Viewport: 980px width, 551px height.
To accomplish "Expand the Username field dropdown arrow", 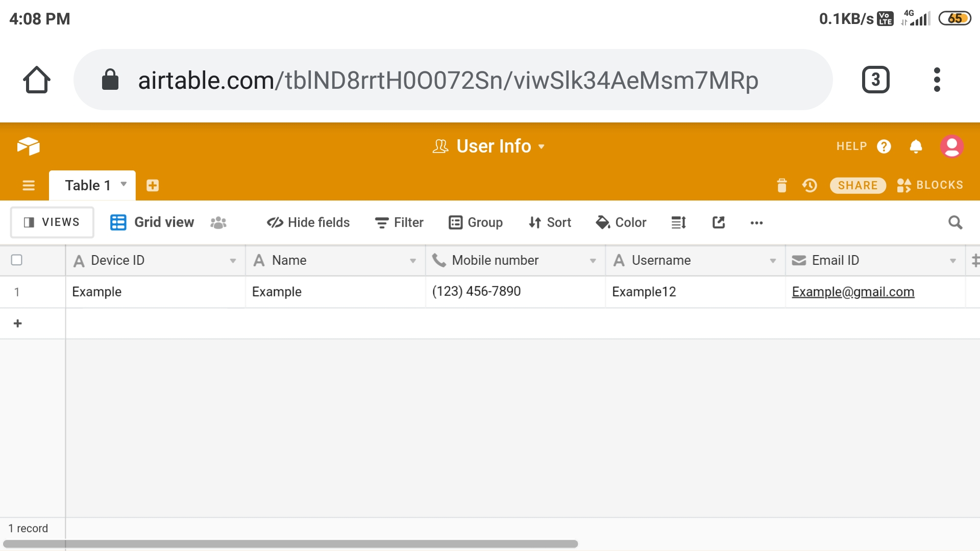I will click(x=773, y=261).
